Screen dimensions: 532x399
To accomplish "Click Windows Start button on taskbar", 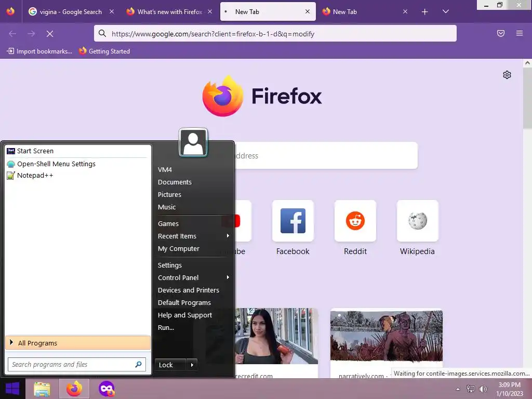I will pyautogui.click(x=12, y=389).
